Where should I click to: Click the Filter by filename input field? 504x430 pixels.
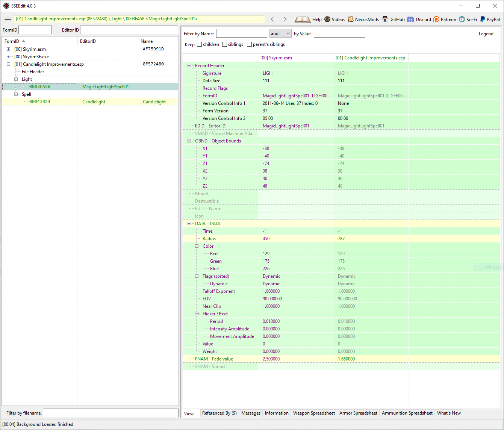pos(110,413)
